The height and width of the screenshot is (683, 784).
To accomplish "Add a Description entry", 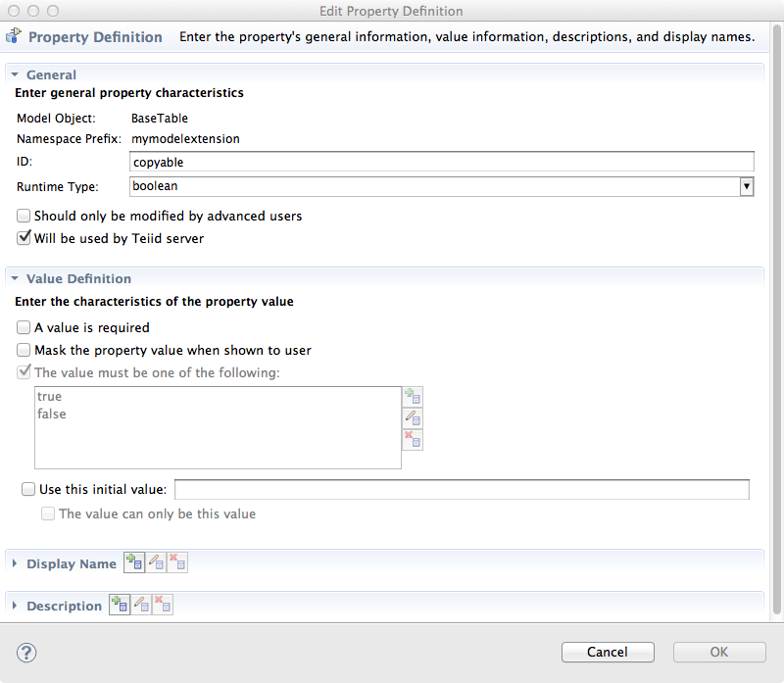I will pos(120,604).
